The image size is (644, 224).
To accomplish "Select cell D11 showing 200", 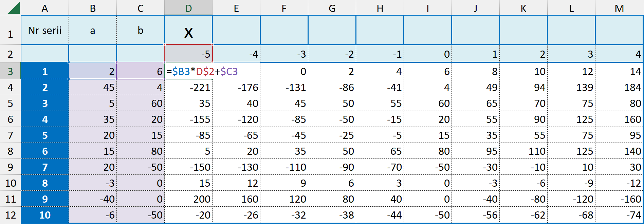I will click(x=188, y=199).
